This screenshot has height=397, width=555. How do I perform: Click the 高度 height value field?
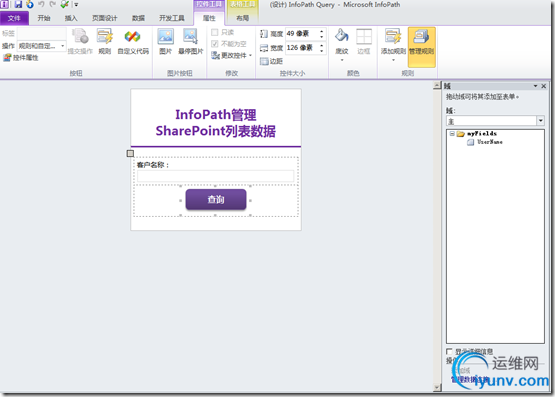click(302, 34)
